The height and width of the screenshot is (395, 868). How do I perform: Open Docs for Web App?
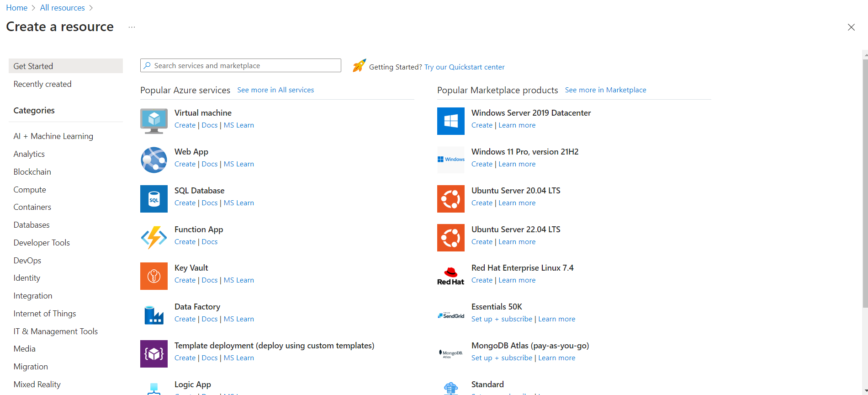[210, 164]
